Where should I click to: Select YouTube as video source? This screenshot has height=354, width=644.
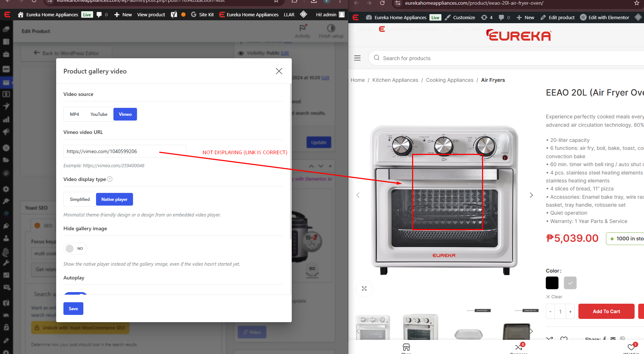click(99, 114)
